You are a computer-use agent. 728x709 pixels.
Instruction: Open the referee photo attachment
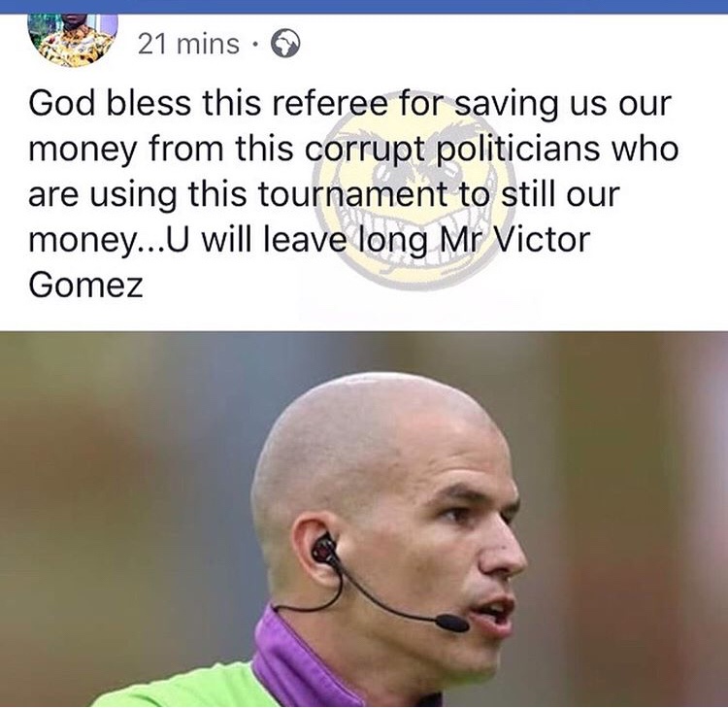(x=364, y=520)
